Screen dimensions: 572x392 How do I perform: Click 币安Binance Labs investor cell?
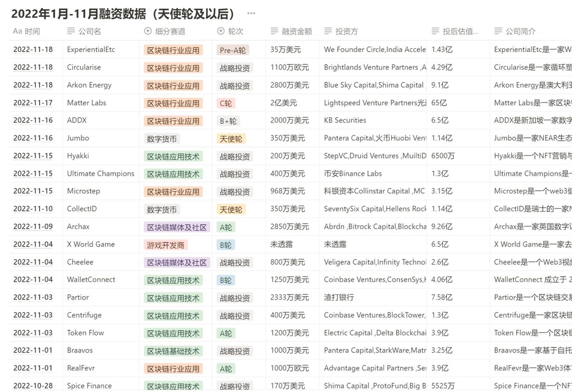point(353,173)
